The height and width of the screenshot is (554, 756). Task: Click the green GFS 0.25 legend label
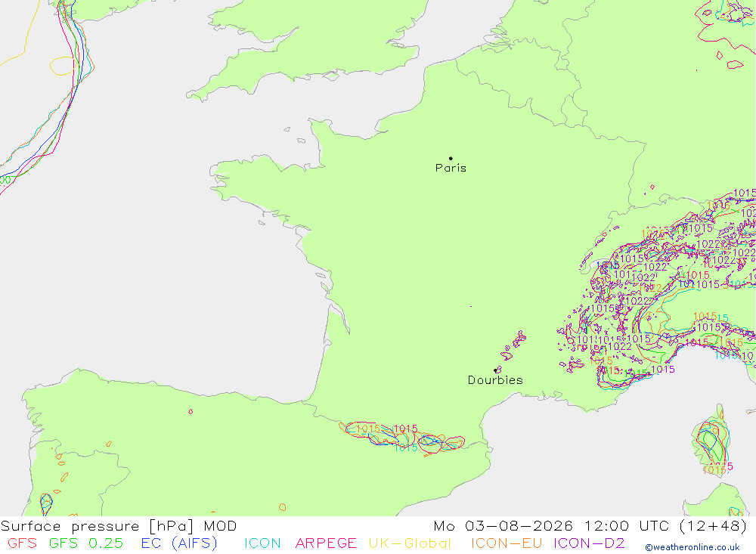tap(86, 543)
